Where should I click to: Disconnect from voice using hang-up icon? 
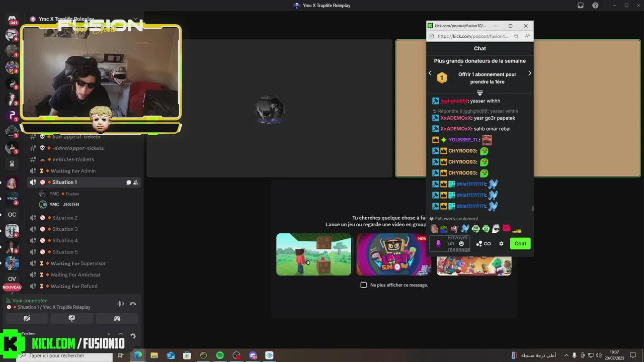pos(133,304)
